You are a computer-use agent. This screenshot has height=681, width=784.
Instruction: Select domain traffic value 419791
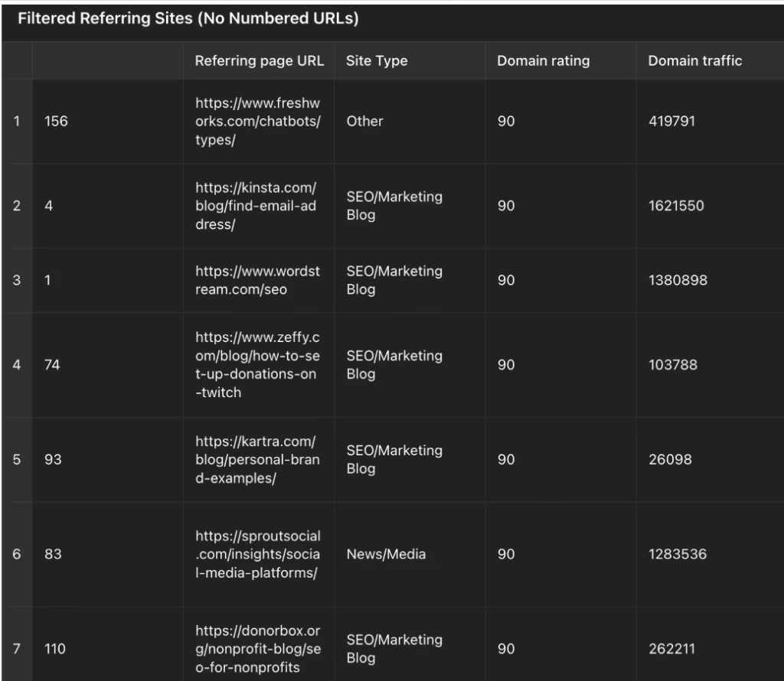point(671,121)
